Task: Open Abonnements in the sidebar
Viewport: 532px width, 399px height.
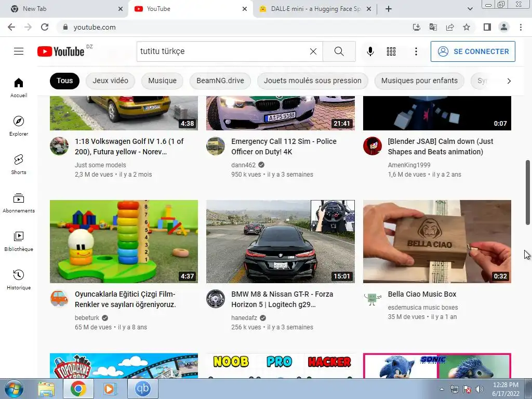Action: tap(19, 203)
